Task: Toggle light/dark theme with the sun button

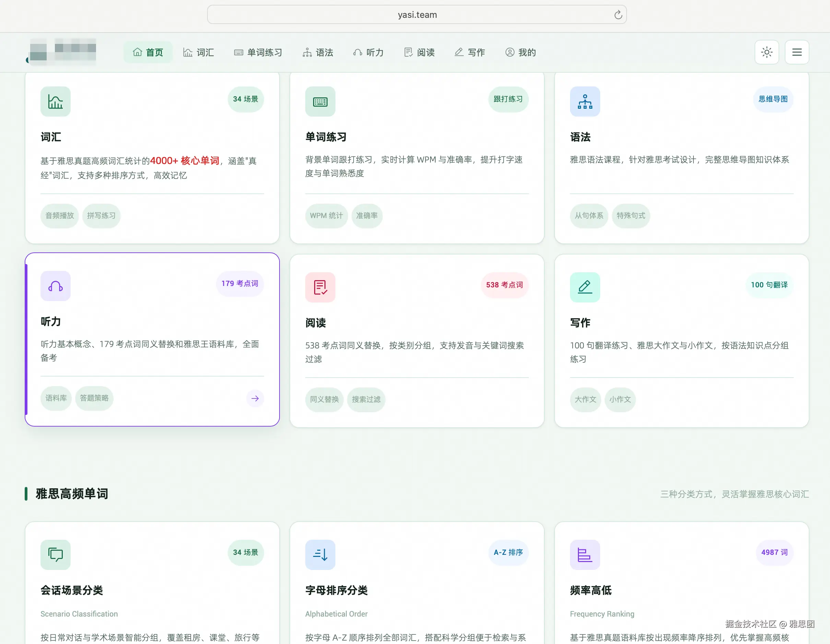Action: click(767, 52)
